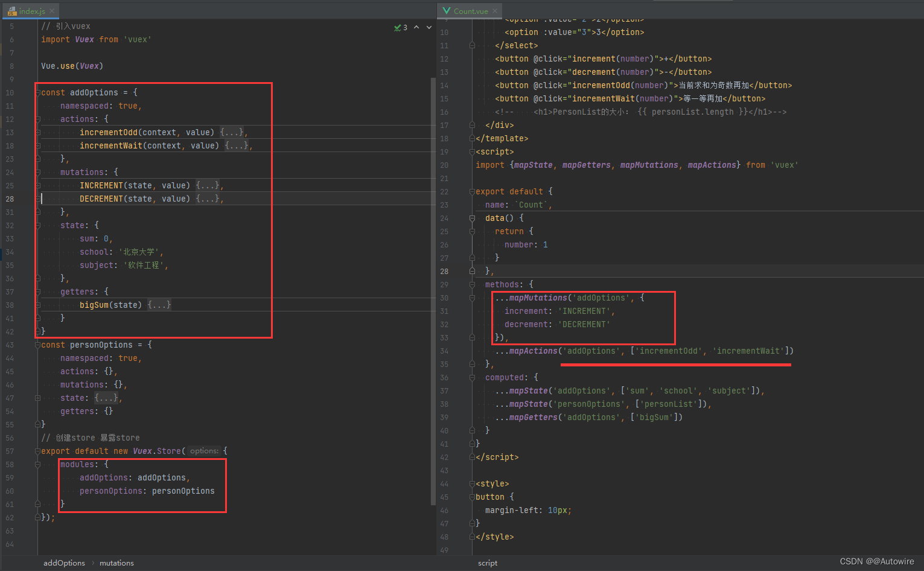924x571 pixels.
Task: Collapse computed block fold at line 36
Action: click(472, 377)
